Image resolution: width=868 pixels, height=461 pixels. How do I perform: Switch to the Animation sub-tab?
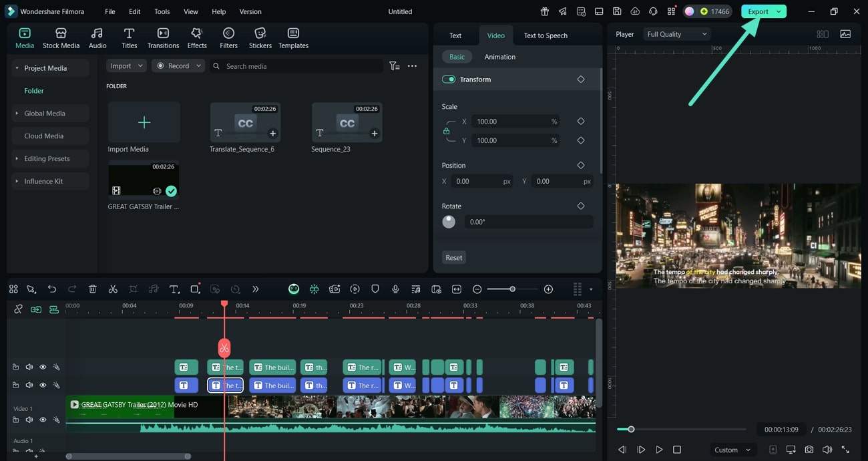click(500, 57)
